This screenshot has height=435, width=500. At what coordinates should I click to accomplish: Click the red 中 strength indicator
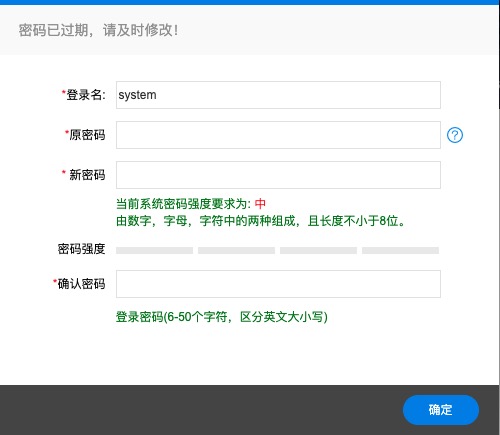(x=260, y=204)
